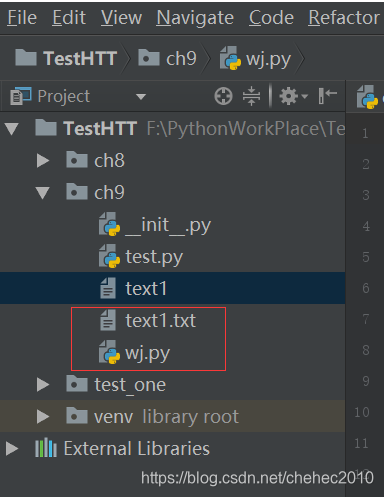Click the Python icon beside __init__.py
384x497 pixels.
coord(109,224)
